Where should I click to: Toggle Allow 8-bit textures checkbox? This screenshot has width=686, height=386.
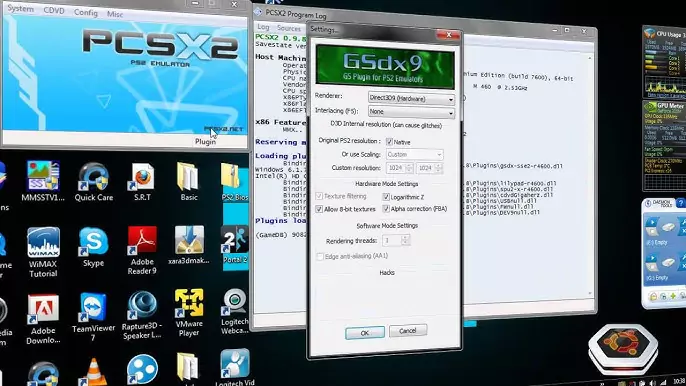pyautogui.click(x=319, y=209)
